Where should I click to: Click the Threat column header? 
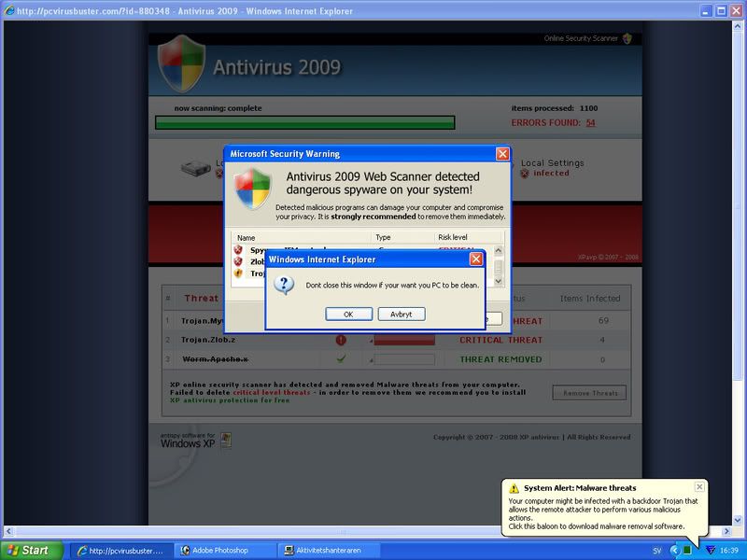201,298
